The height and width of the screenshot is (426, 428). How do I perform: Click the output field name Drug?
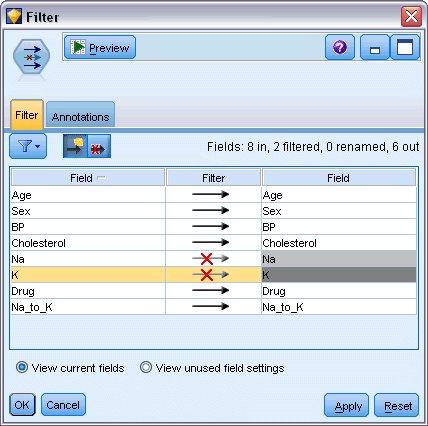pos(274,291)
